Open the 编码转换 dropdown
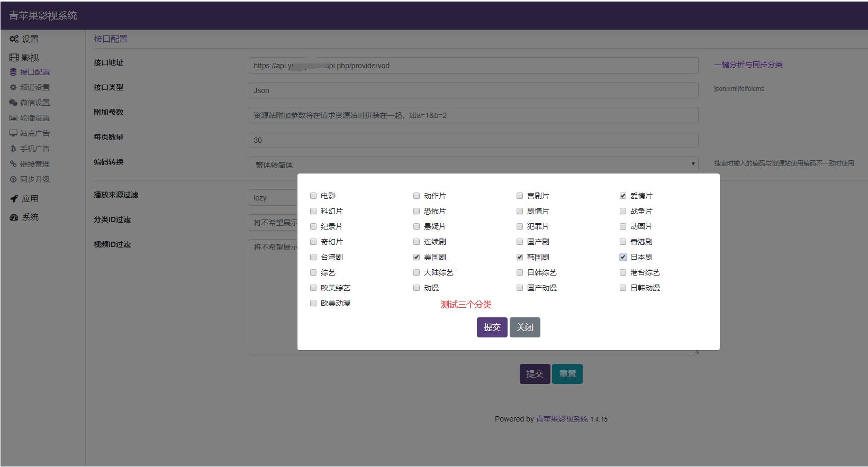868x467 pixels. (473, 164)
